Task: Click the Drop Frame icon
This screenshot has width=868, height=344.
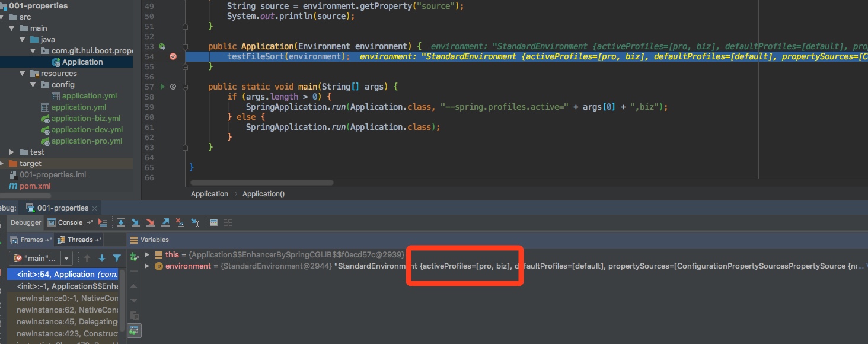Action: tap(180, 222)
